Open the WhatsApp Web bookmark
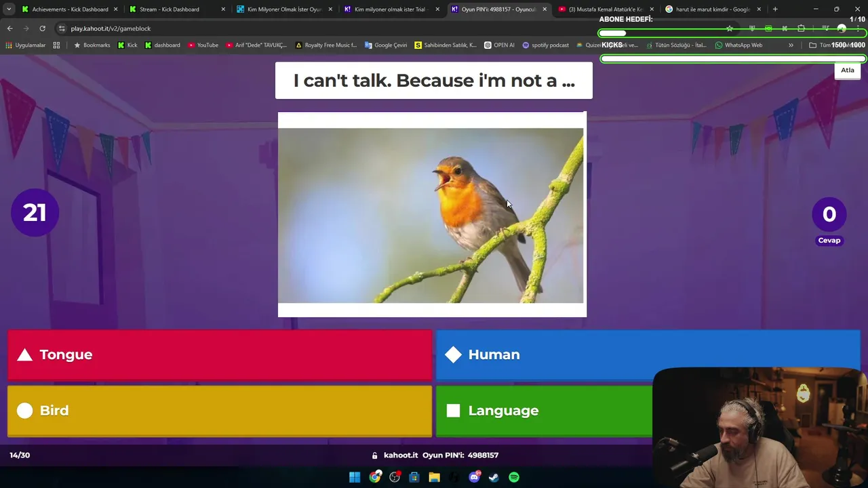Image resolution: width=868 pixels, height=488 pixels. pos(738,45)
